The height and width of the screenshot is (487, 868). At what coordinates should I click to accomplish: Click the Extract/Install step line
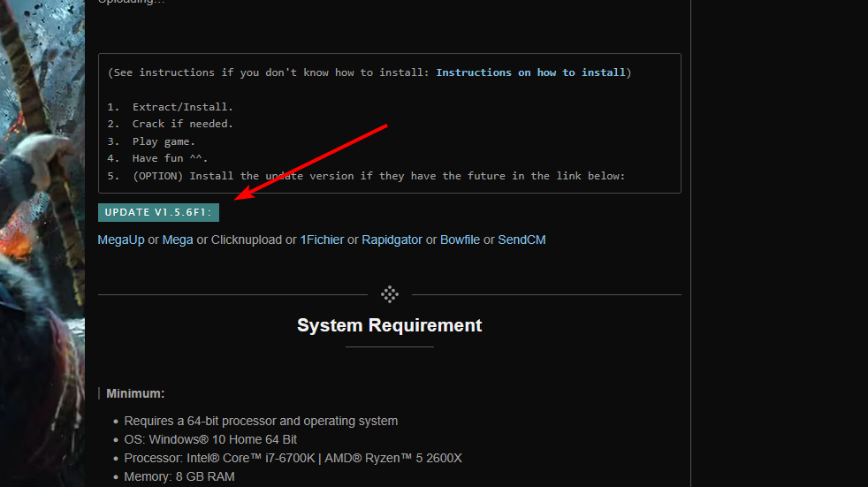182,107
